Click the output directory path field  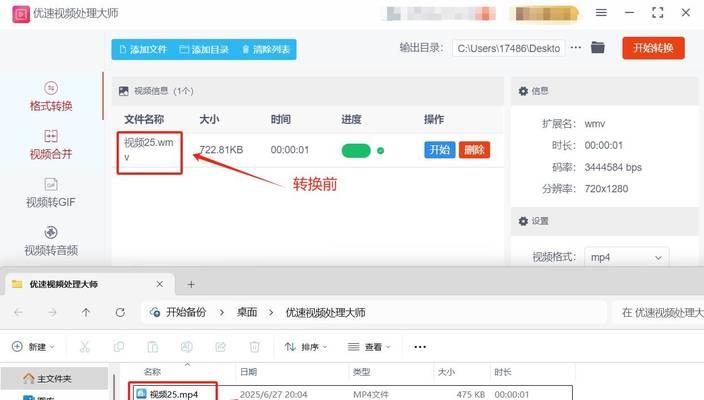(508, 48)
